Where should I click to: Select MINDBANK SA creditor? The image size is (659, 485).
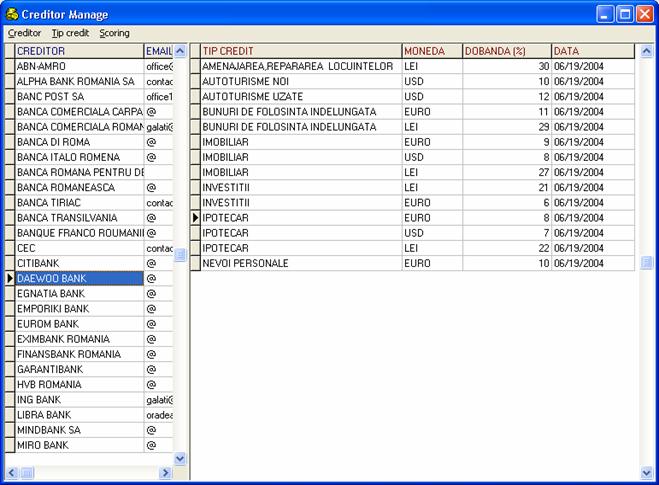click(79, 430)
